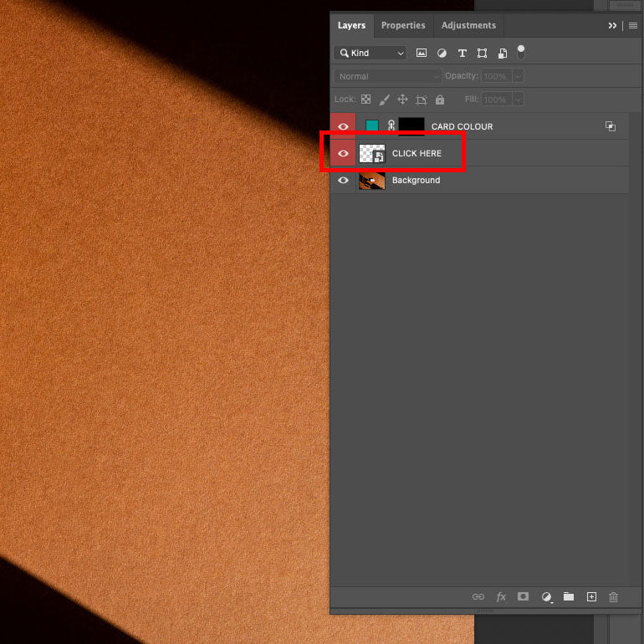Create a new layer group
Viewport: 644px width, 644px height.
point(569,596)
